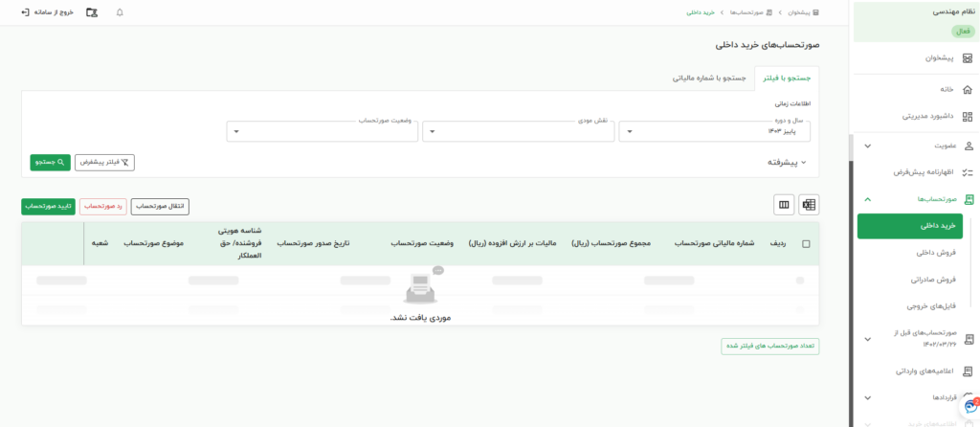Expand the قراردادها sidebar menu
This screenshot has width=980, height=427.
917,397
